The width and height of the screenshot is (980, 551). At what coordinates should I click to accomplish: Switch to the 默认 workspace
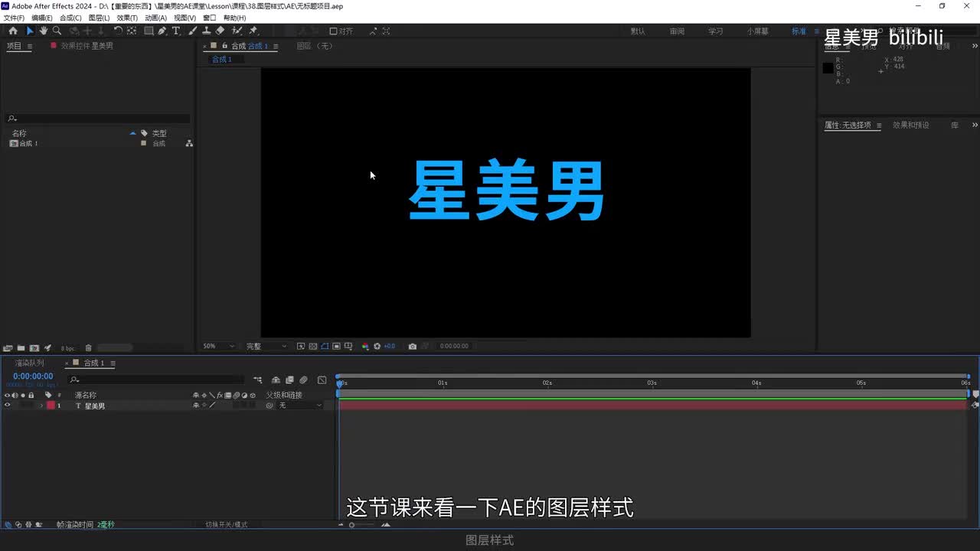[x=638, y=31]
